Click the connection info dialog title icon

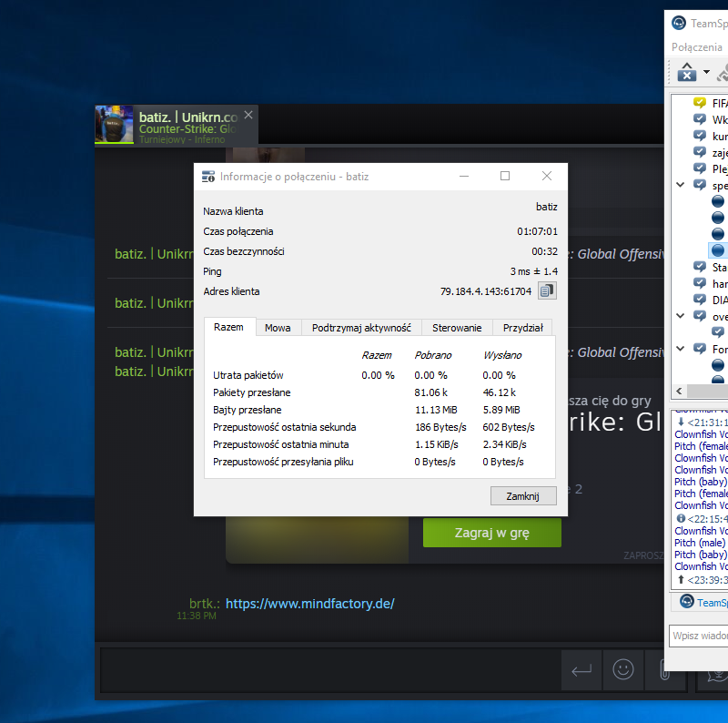click(208, 177)
